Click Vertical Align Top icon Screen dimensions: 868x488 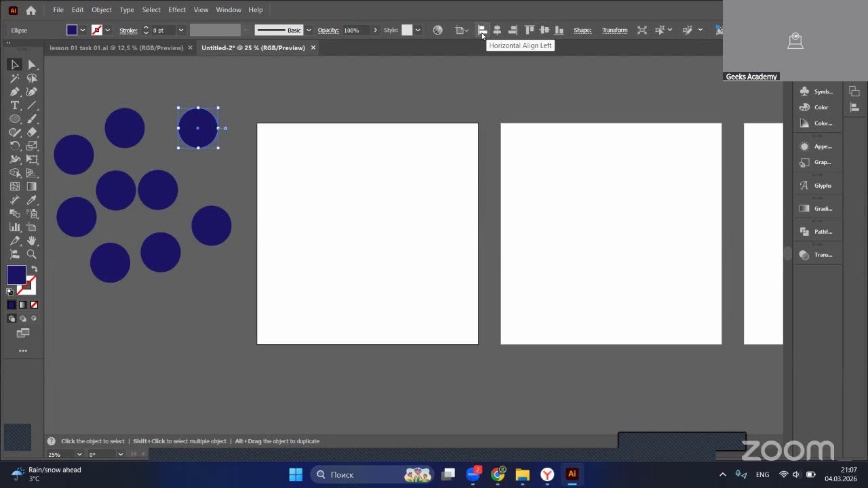click(529, 30)
